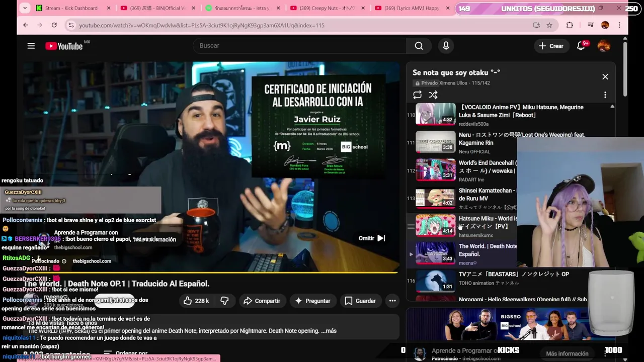Open the Chrome three-dot menu
The height and width of the screenshot is (362, 644).
pyautogui.click(x=619, y=25)
